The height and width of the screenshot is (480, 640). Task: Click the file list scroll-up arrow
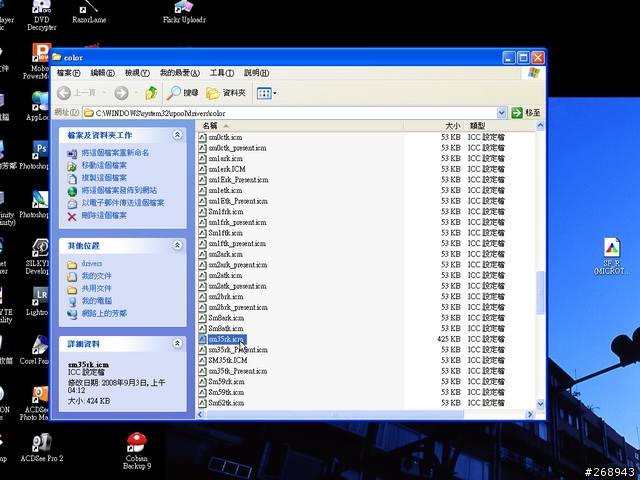coord(540,126)
